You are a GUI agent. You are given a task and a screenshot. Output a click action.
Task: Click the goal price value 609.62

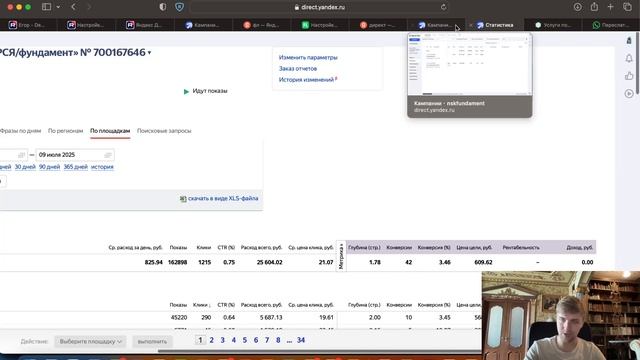point(483,262)
